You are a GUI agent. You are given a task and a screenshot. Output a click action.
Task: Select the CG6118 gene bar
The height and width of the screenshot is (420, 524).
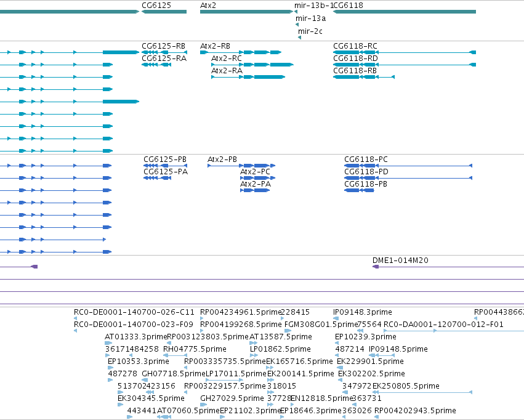pyautogui.click(x=405, y=12)
